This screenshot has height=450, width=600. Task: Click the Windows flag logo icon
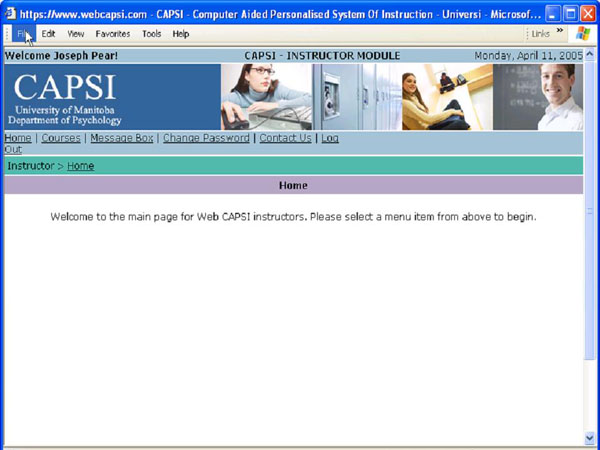coord(583,34)
